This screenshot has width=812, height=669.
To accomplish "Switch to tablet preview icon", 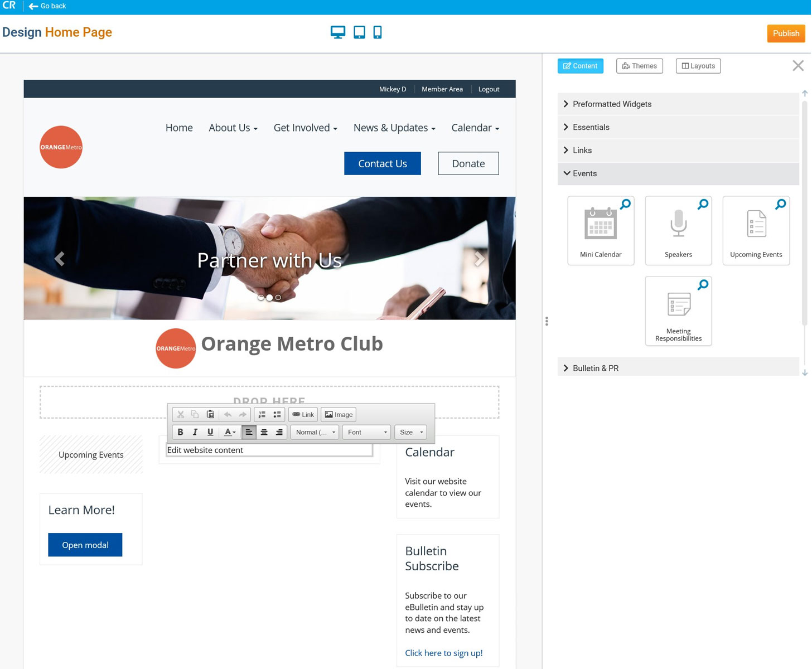I will point(359,32).
